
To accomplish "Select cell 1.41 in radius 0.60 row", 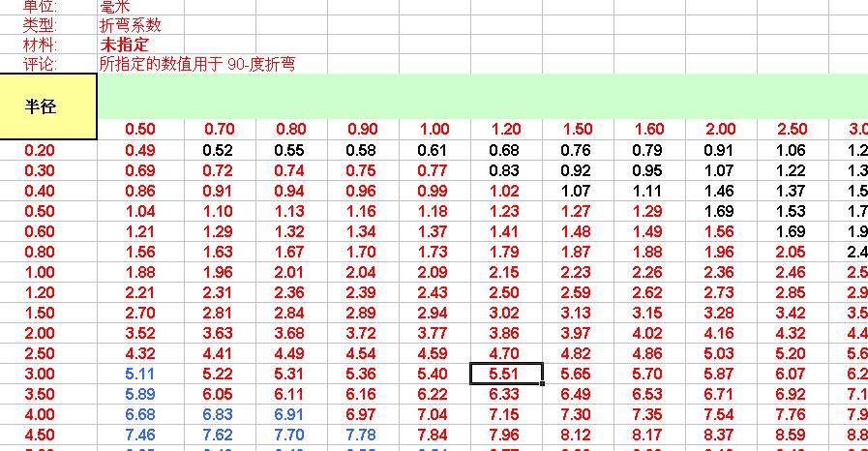I will (x=504, y=231).
